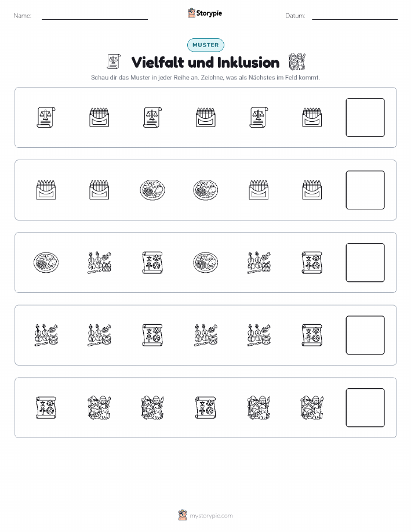
Task: Select first musical instruments icon in row three
Action: pyautogui.click(x=99, y=263)
